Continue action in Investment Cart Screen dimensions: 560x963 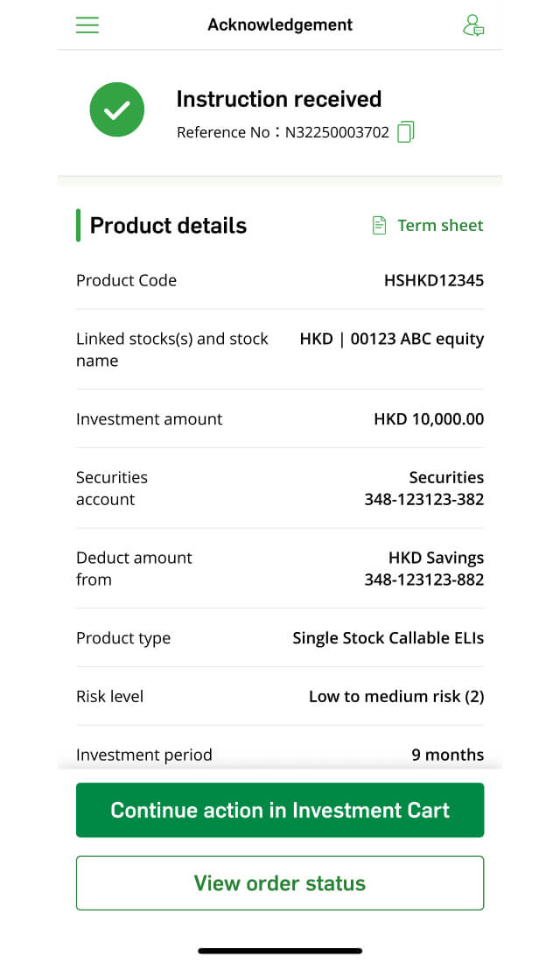click(x=280, y=810)
